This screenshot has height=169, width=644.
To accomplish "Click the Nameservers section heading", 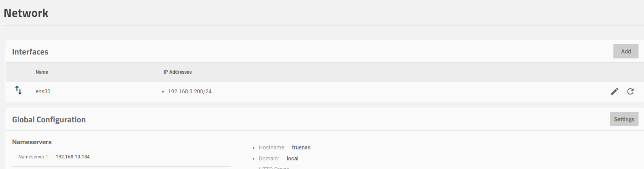I will [32, 142].
